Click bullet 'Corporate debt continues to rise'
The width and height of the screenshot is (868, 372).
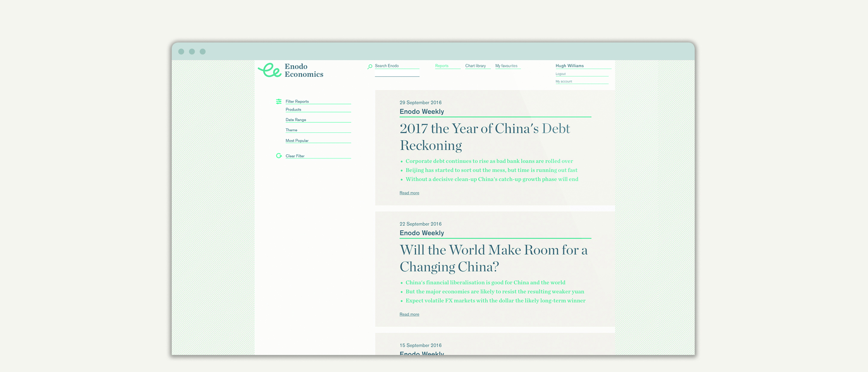(489, 161)
